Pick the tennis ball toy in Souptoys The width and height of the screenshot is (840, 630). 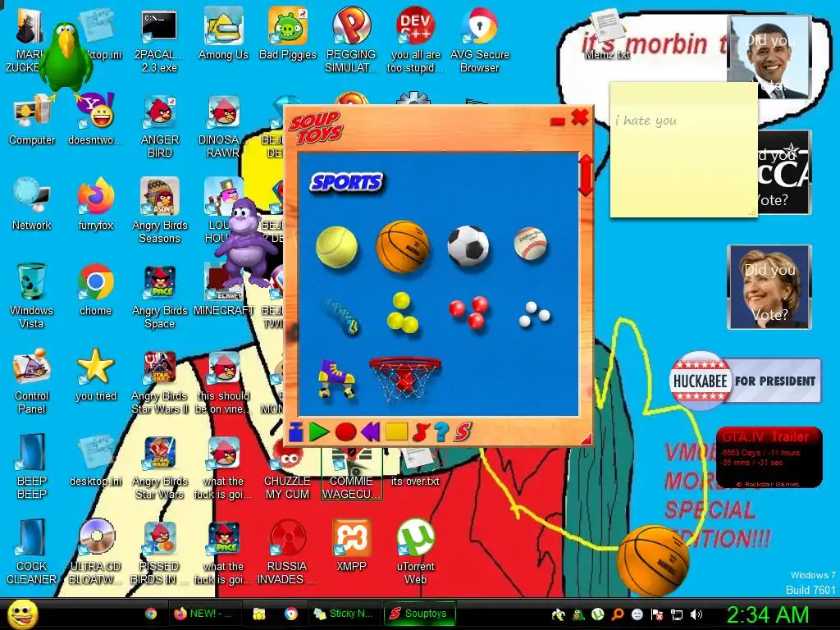coord(336,246)
